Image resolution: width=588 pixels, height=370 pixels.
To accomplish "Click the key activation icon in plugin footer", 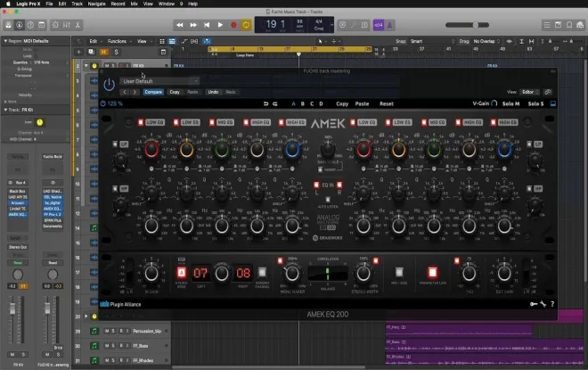I will click(534, 304).
